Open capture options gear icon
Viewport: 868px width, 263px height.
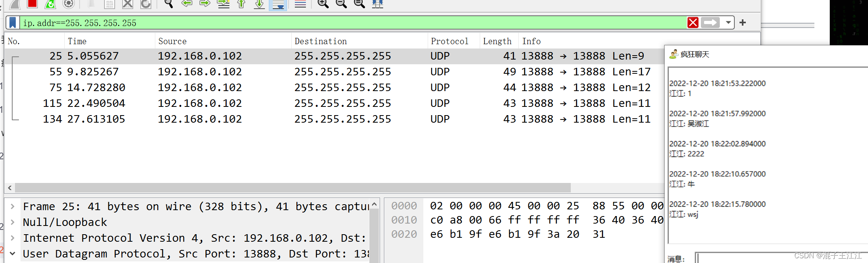(69, 4)
